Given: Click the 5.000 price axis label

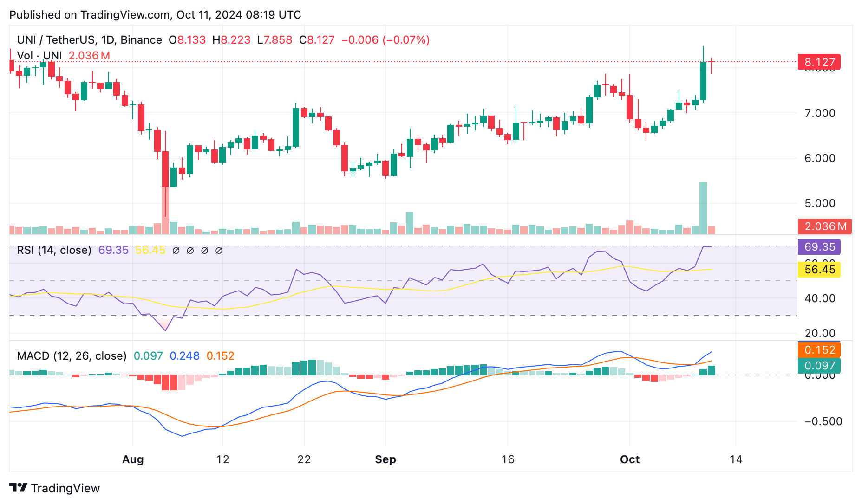Looking at the screenshot, I should pyautogui.click(x=820, y=203).
